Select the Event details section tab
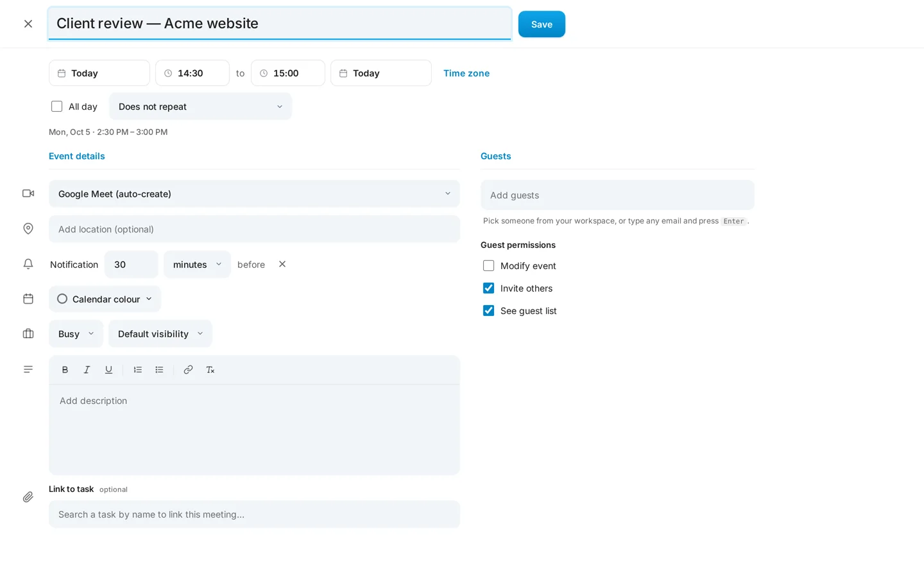924x578 pixels. pos(77,156)
